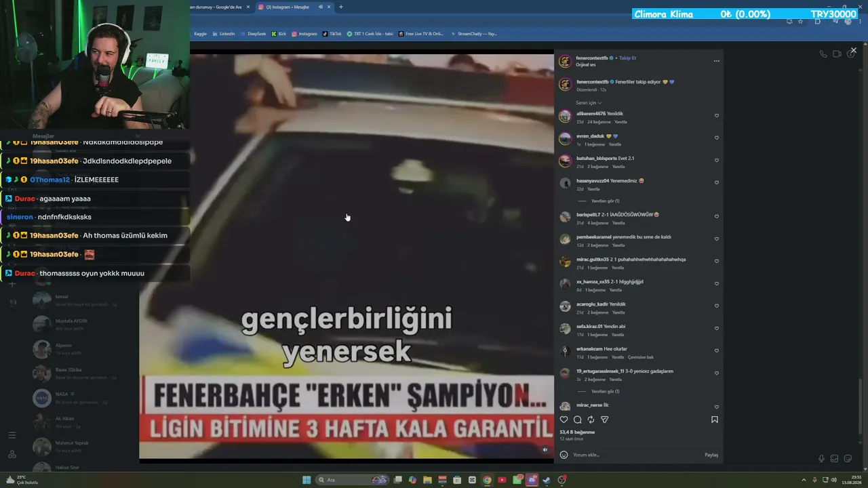868x488 pixels.
Task: Open emoji picker beside the comment field
Action: (x=564, y=455)
